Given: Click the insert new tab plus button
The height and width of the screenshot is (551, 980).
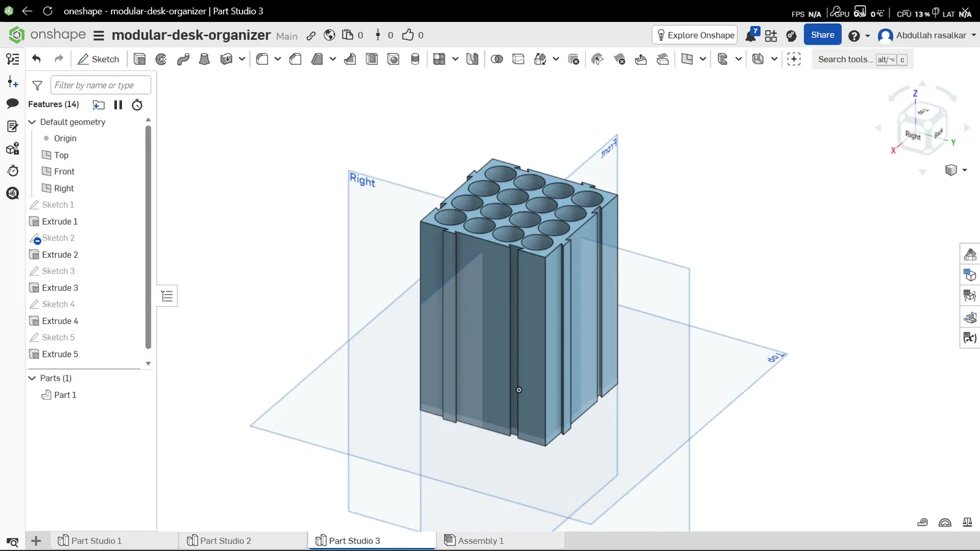Looking at the screenshot, I should pos(36,541).
